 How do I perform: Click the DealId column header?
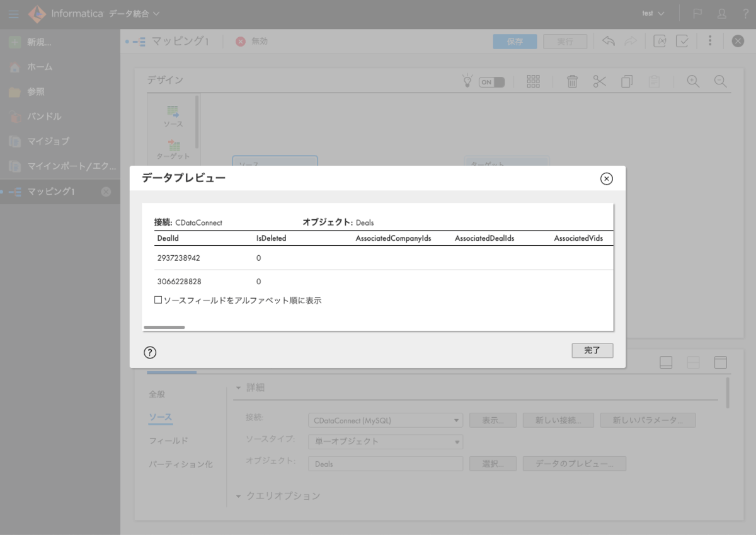[168, 238]
